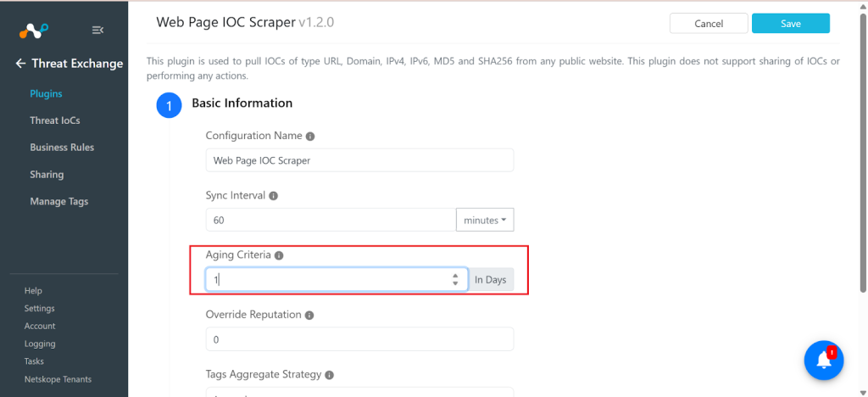The height and width of the screenshot is (397, 868).
Task: Go to the Sharing section
Action: (x=47, y=175)
